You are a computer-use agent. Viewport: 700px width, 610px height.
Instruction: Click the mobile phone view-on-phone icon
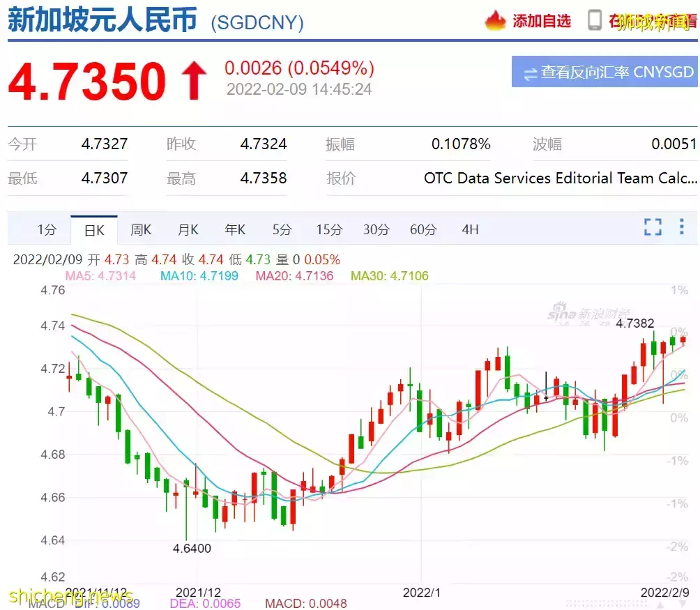pyautogui.click(x=594, y=20)
